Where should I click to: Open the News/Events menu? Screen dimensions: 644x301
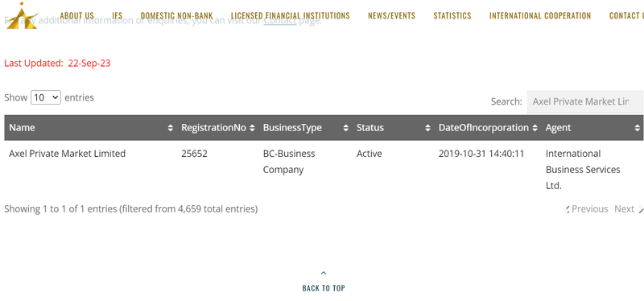click(391, 15)
